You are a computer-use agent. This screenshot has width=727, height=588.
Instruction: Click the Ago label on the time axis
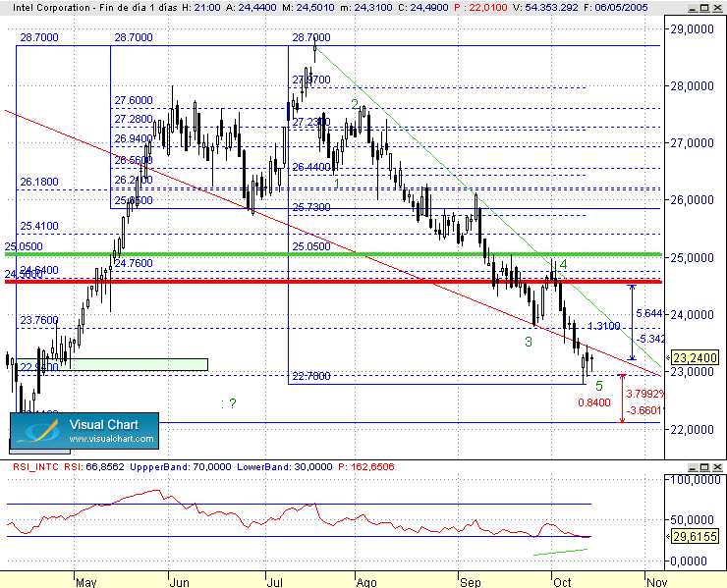click(x=366, y=582)
